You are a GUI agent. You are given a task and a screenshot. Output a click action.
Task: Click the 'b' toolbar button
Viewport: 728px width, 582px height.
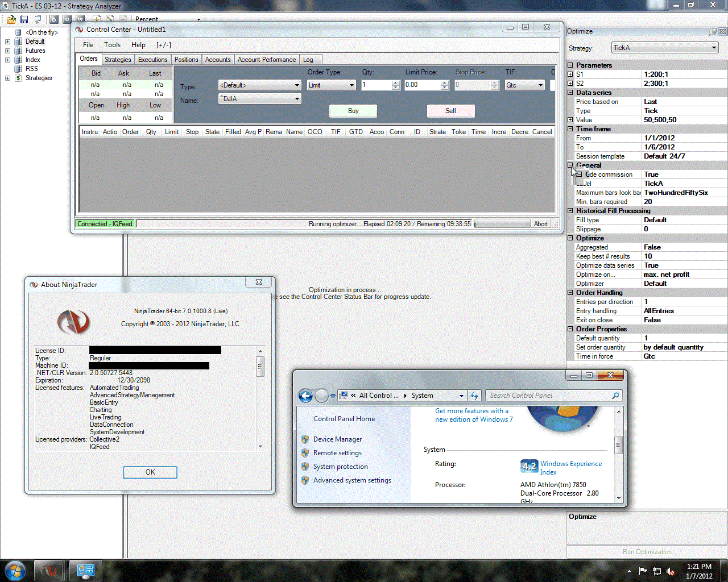(54, 19)
